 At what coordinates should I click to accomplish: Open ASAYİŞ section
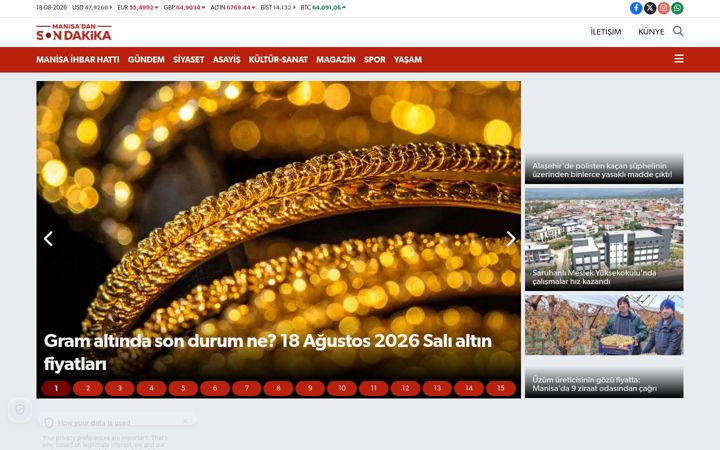pyautogui.click(x=226, y=60)
